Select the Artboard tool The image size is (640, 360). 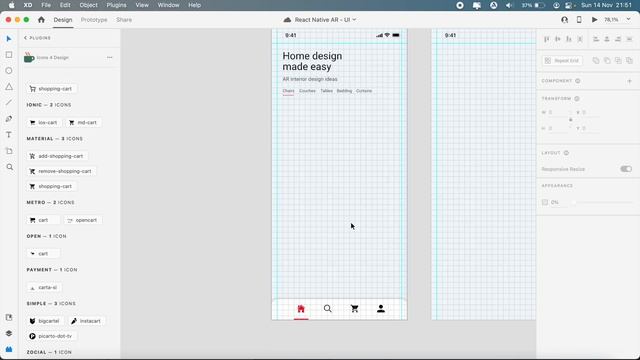pos(9,151)
